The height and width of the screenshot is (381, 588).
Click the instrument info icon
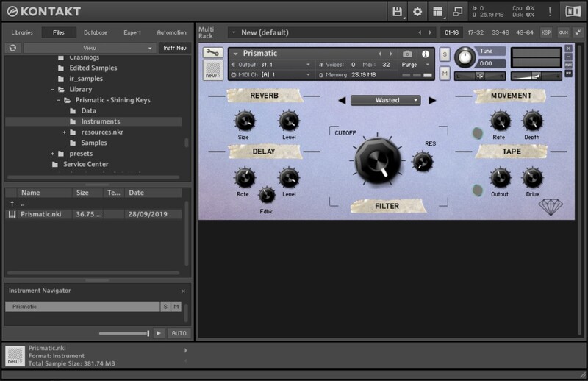[x=425, y=54]
